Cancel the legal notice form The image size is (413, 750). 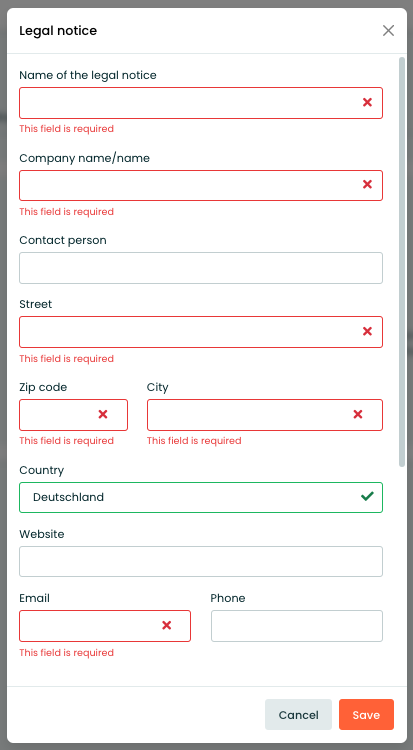coord(298,715)
